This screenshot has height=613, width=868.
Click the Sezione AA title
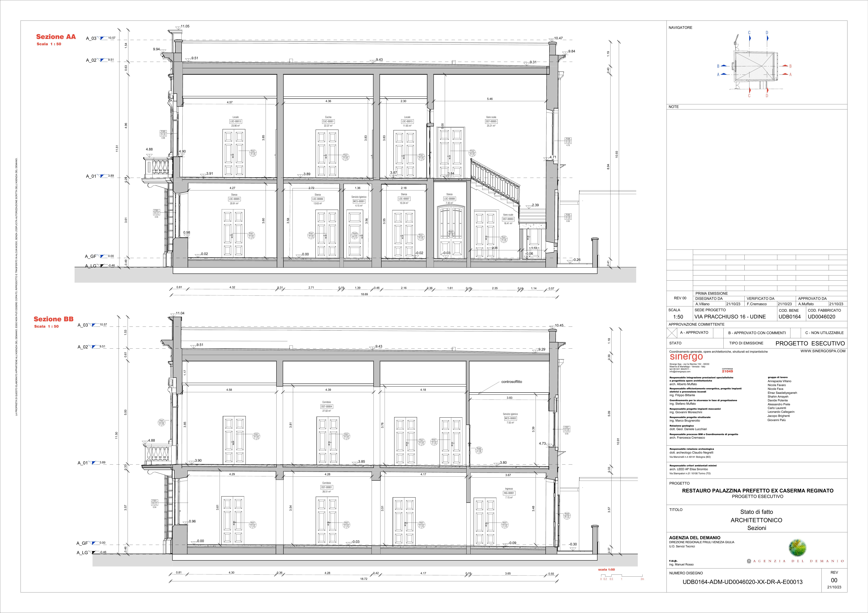56,37
